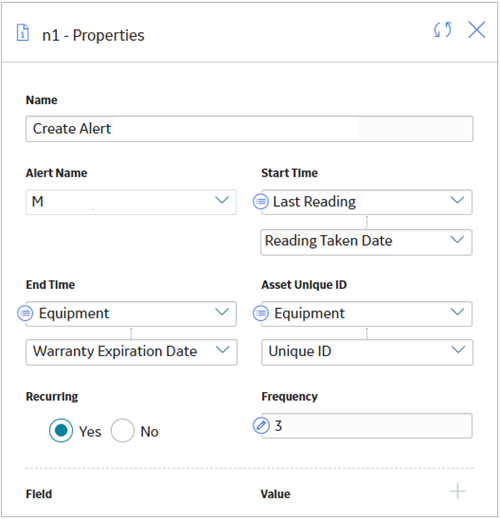Viewport: 500px width, 519px height.
Task: Click the Value column header
Action: click(275, 494)
